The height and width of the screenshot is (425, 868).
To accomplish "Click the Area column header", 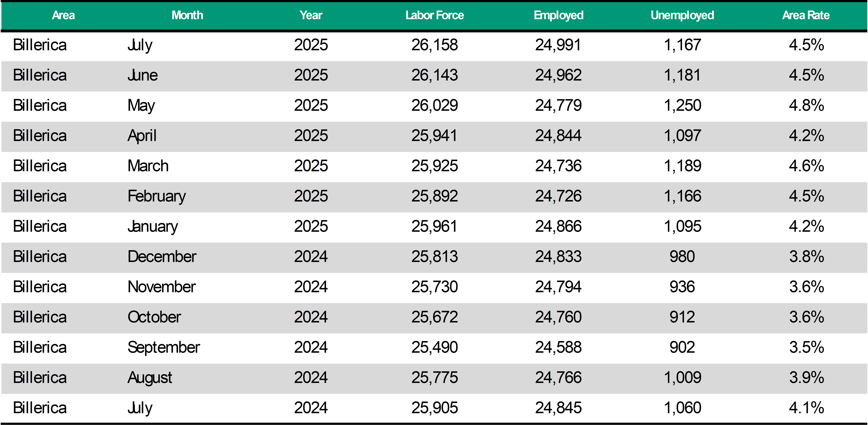I will (63, 15).
